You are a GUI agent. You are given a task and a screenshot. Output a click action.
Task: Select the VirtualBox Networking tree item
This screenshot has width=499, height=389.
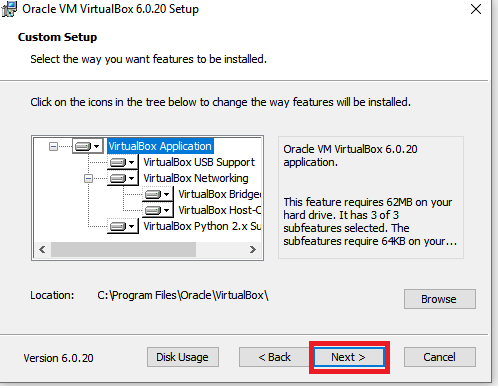click(196, 178)
